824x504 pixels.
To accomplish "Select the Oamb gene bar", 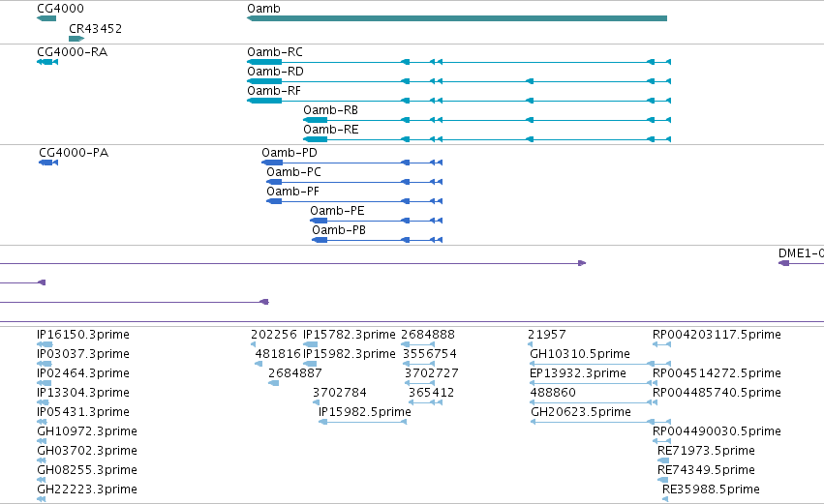I will pos(457,18).
